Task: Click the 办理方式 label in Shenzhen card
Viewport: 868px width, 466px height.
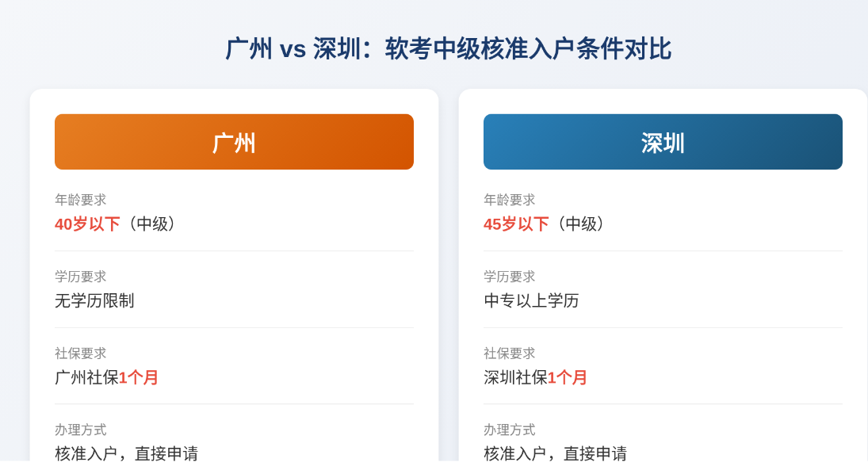Action: click(x=510, y=430)
